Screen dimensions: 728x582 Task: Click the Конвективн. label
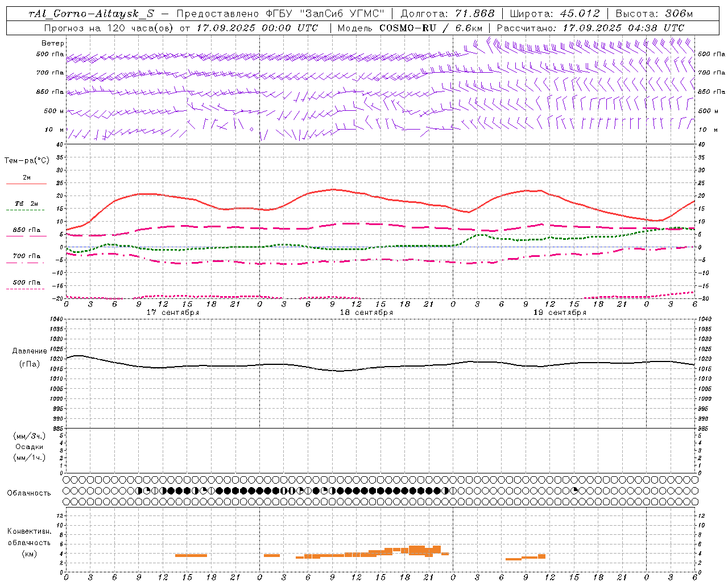click(30, 531)
